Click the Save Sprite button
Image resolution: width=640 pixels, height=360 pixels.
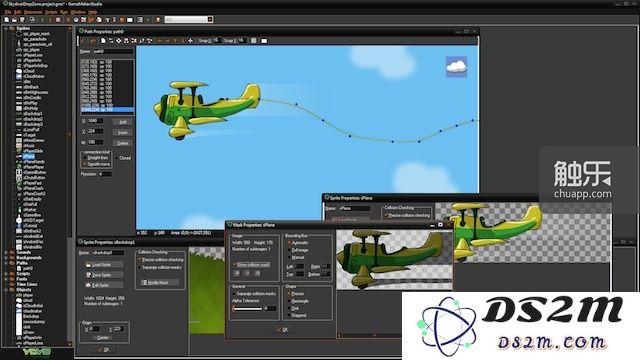point(104,275)
